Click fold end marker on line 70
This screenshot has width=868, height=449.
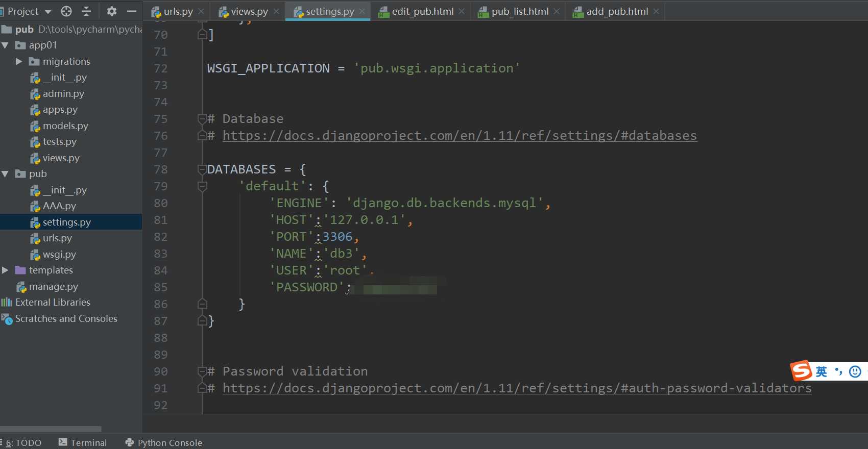click(202, 35)
